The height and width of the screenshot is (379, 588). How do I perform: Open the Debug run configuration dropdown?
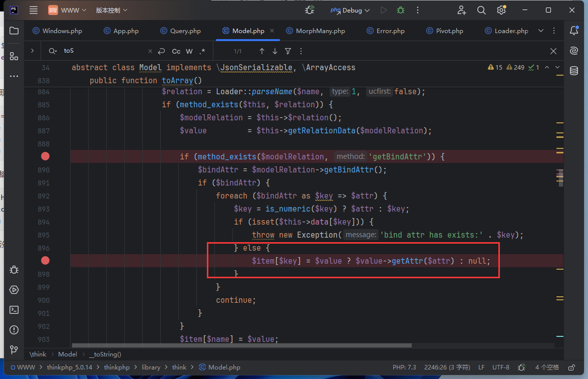pyautogui.click(x=350, y=10)
